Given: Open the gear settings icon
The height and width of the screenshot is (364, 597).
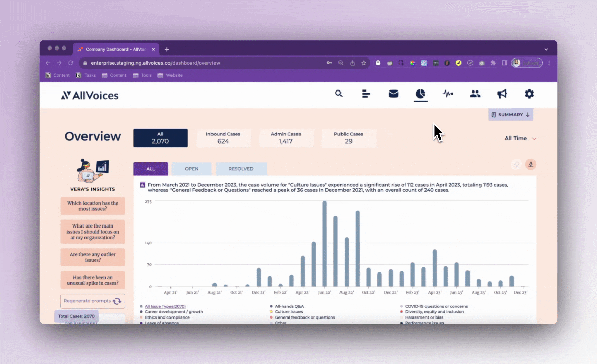Looking at the screenshot, I should click(529, 94).
